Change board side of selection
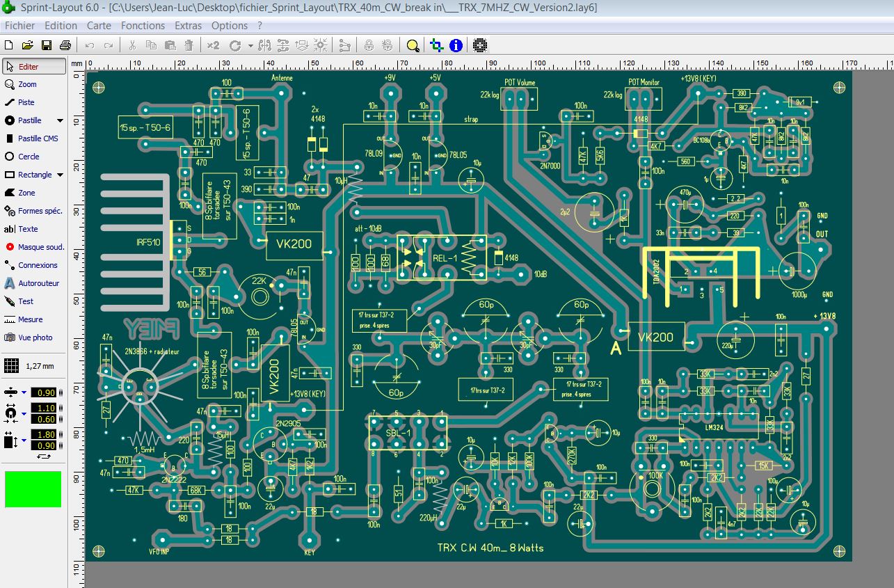 pyautogui.click(x=301, y=45)
